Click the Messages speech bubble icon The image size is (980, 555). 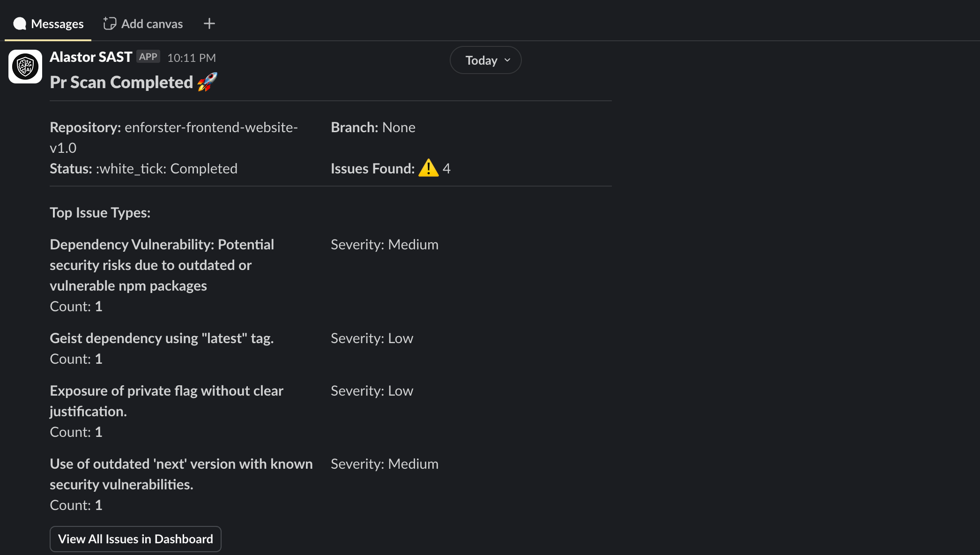tap(20, 23)
